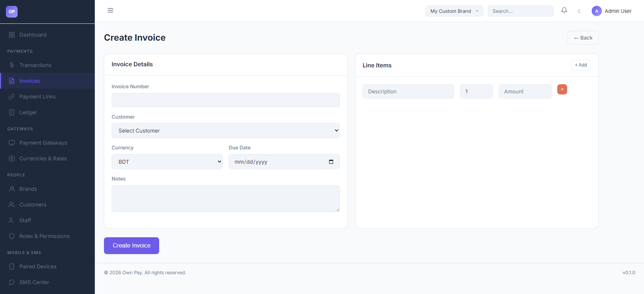The width and height of the screenshot is (644, 294).
Task: Open the BDT currency dropdown
Action: [x=167, y=162]
